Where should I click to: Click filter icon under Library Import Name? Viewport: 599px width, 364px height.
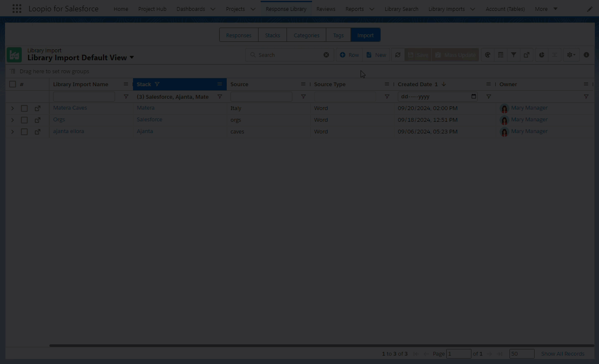126,97
